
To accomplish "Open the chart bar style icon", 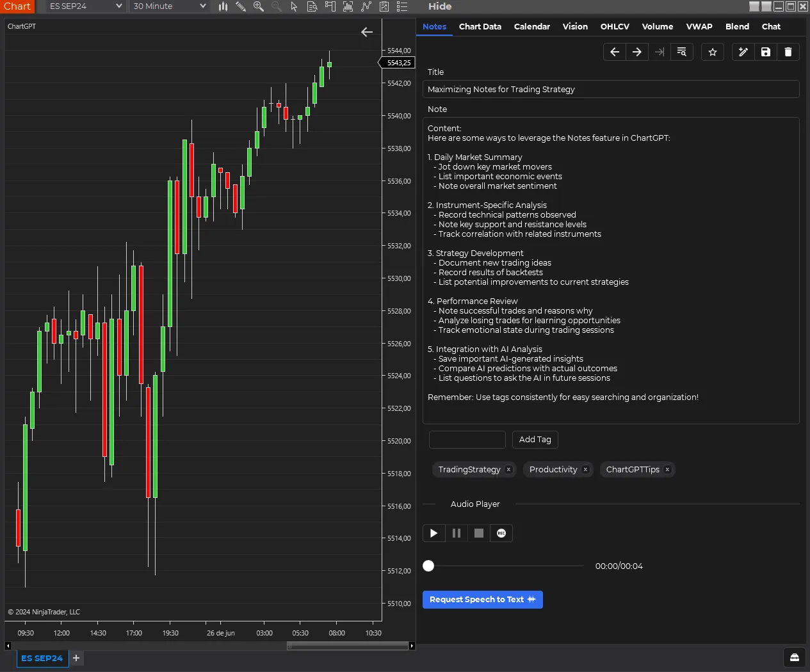I will pyautogui.click(x=223, y=6).
